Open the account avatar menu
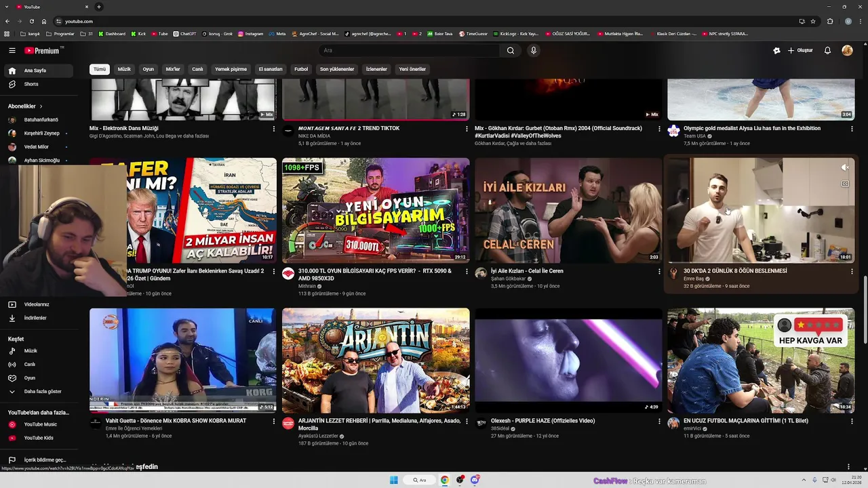The width and height of the screenshot is (868, 488). (847, 50)
